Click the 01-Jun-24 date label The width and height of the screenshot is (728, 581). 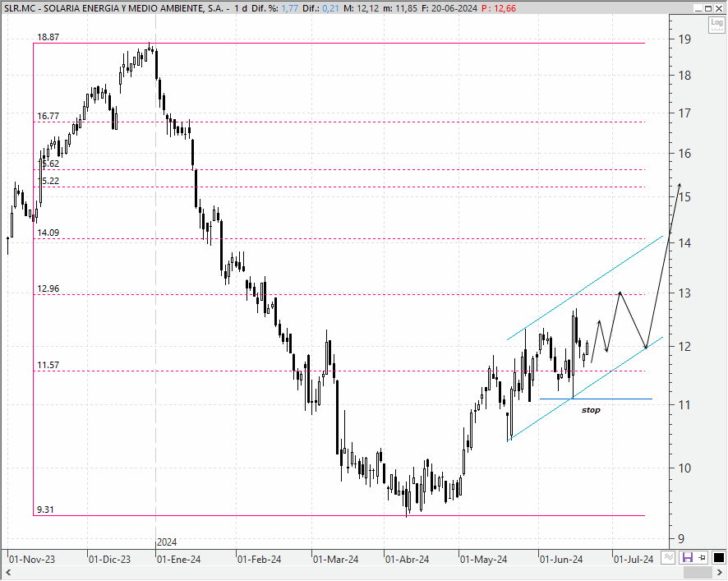pos(561,559)
